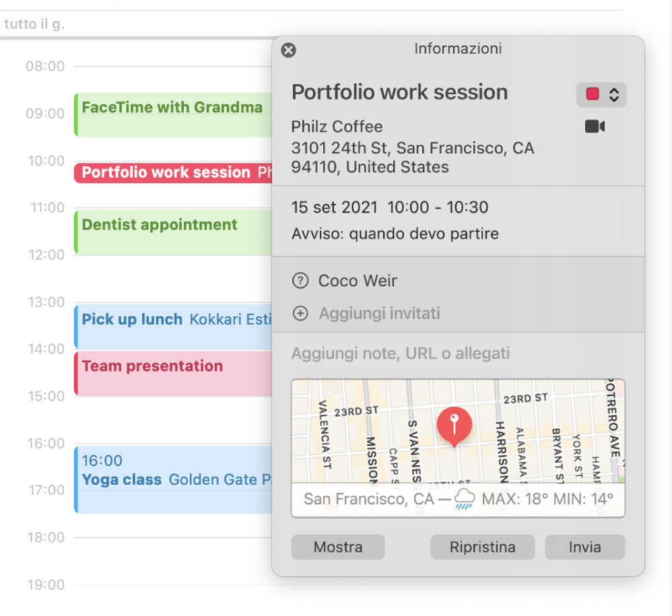The image size is (672, 616).
Task: Close the Informazioni popover
Action: 288,50
